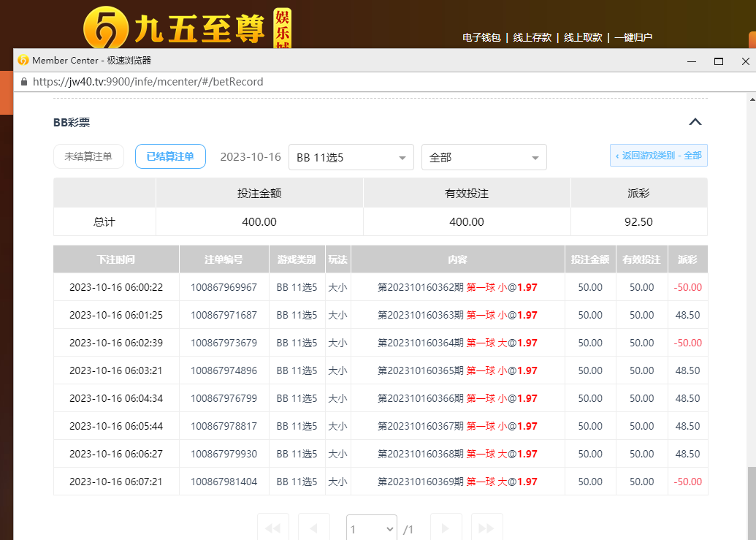Jump to the last page of records
The image size is (756, 540).
click(486, 528)
